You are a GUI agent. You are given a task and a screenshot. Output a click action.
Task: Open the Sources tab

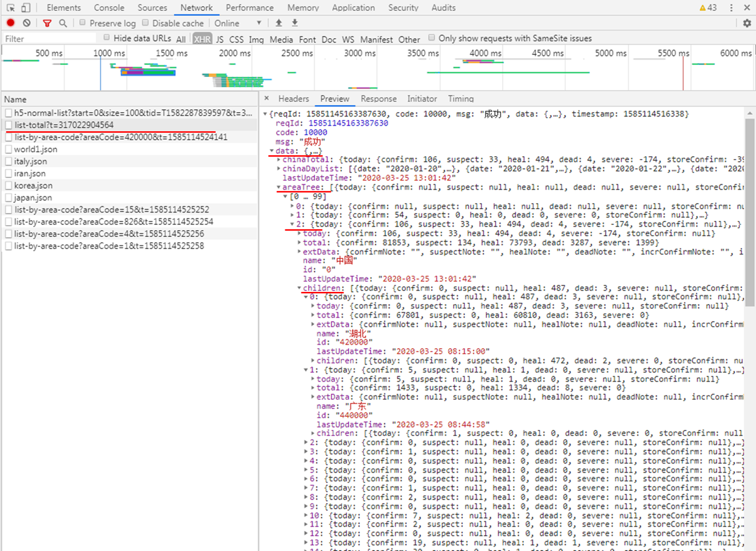(152, 8)
